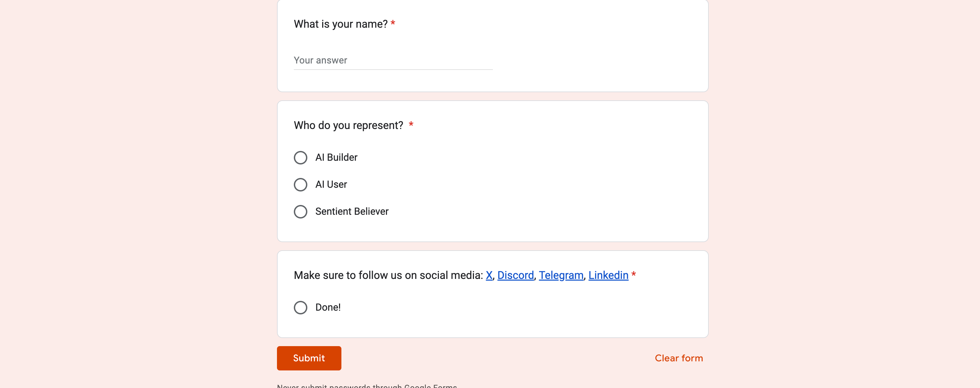Click the 'Who do you represent?' question heading

coord(348,126)
